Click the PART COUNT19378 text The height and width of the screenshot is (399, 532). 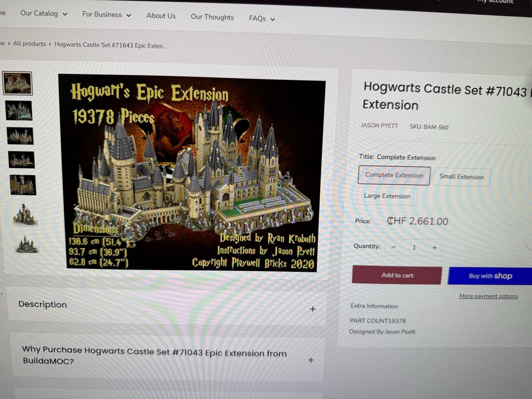[x=378, y=320]
